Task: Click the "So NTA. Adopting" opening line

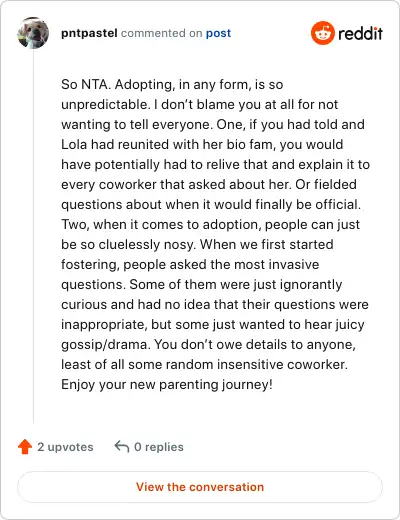Action: (x=172, y=85)
